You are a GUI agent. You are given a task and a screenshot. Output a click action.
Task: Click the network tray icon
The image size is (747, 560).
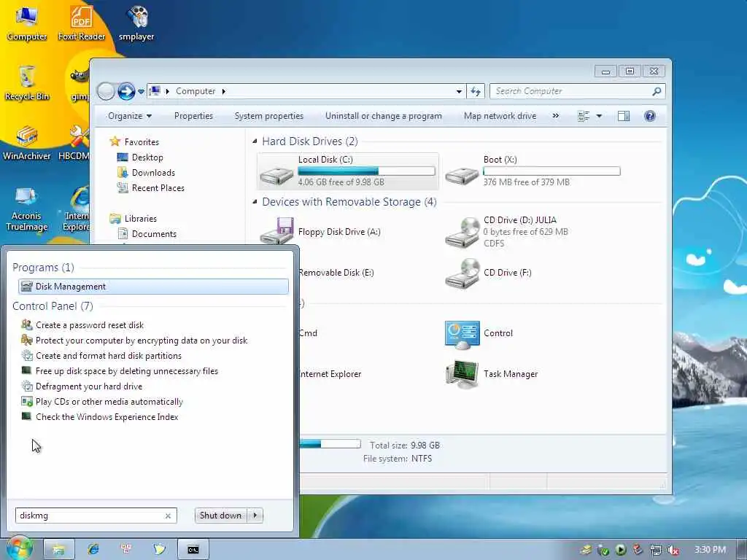[656, 550]
